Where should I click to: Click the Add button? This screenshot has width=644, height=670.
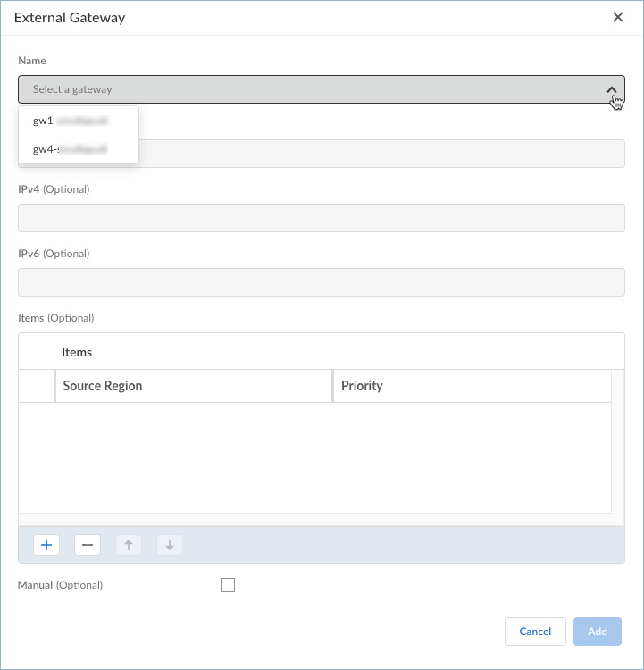pyautogui.click(x=598, y=632)
